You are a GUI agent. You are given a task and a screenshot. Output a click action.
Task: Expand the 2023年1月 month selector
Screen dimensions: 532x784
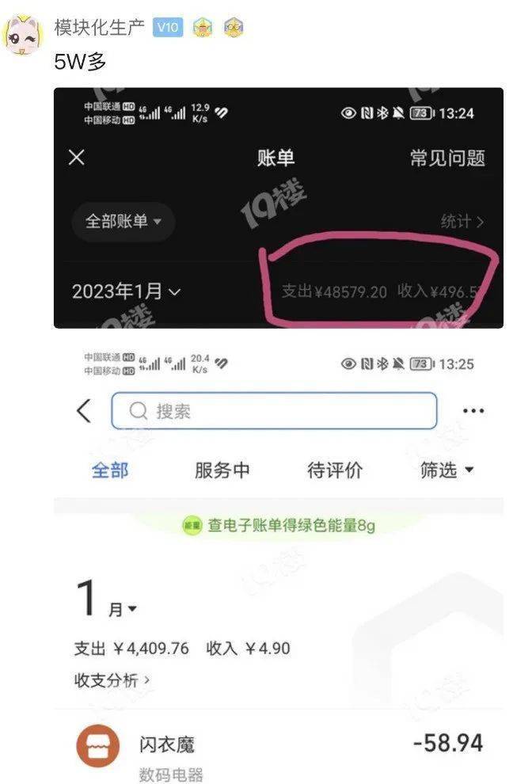126,291
